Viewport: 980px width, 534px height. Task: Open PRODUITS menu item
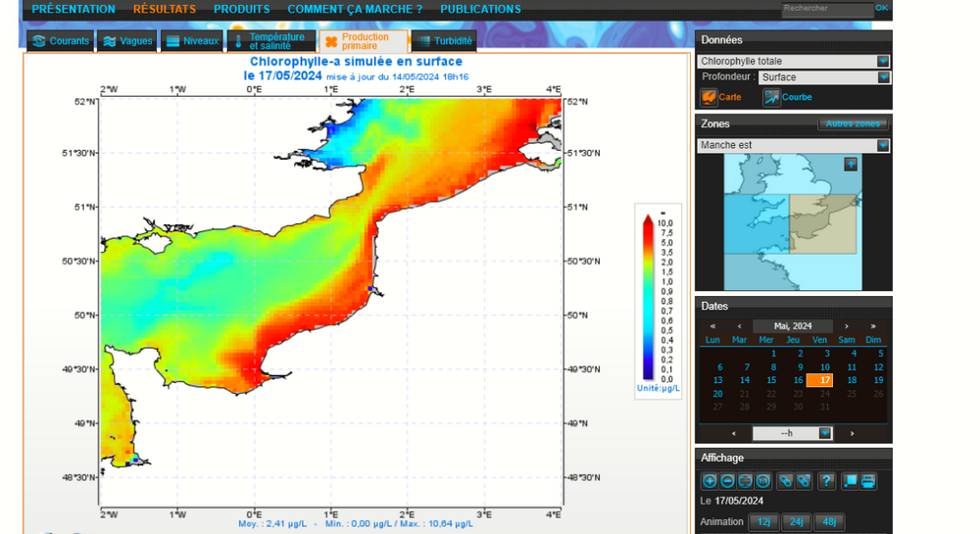pos(242,10)
